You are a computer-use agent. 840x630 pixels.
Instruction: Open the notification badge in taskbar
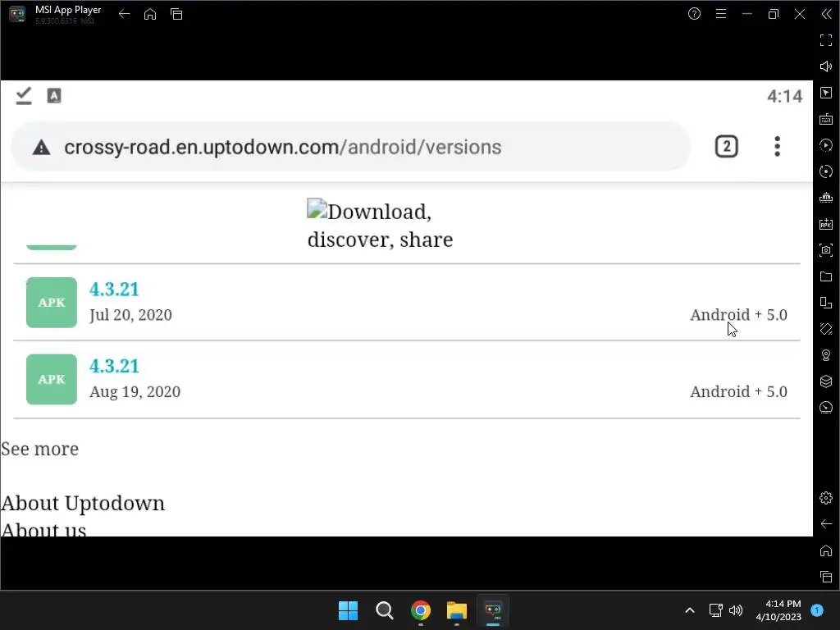pos(817,610)
